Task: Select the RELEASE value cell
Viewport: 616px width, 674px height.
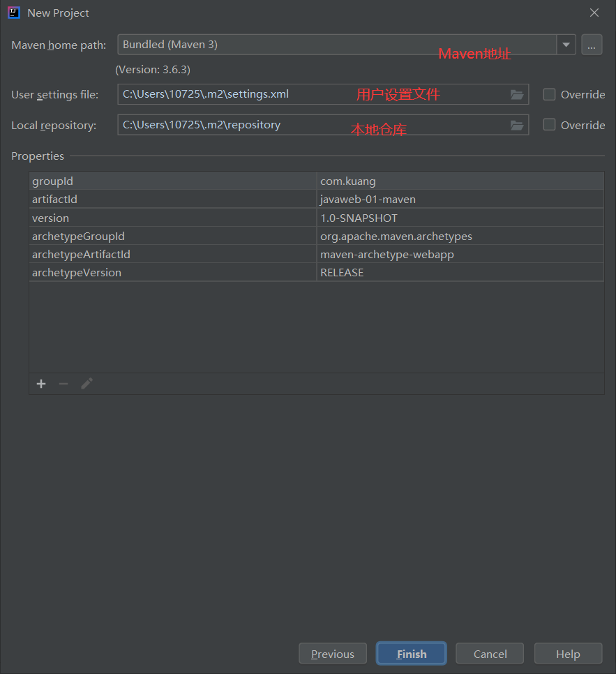Action: [x=460, y=273]
